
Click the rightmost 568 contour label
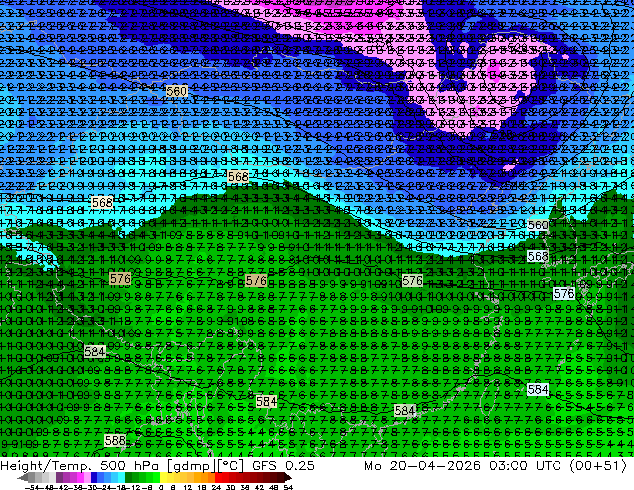click(538, 256)
